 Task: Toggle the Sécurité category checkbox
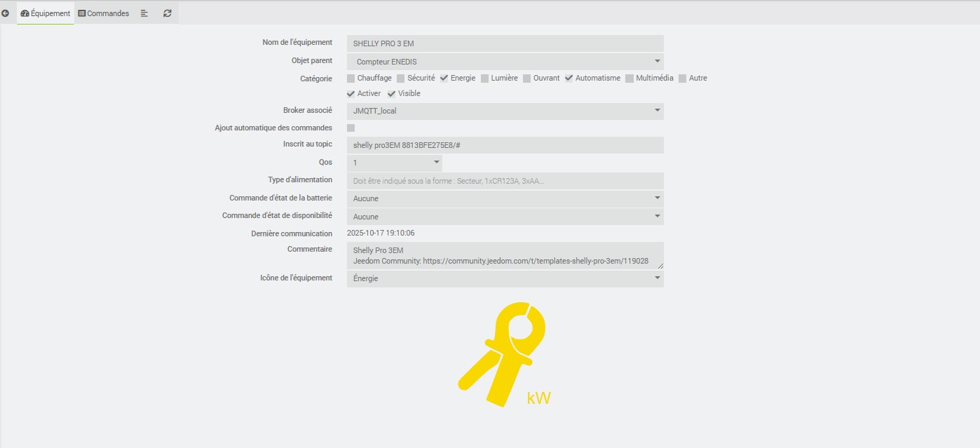(x=401, y=79)
